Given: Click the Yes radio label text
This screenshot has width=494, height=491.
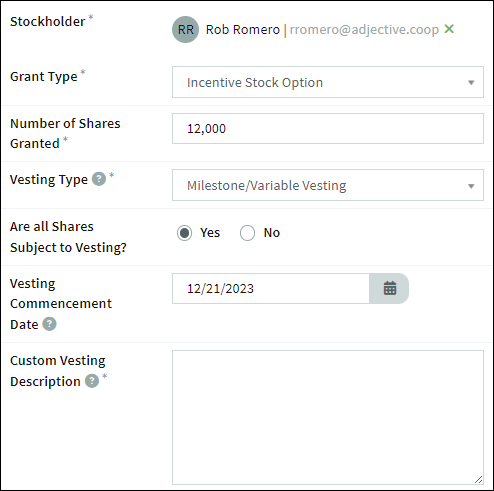Looking at the screenshot, I should coord(210,233).
